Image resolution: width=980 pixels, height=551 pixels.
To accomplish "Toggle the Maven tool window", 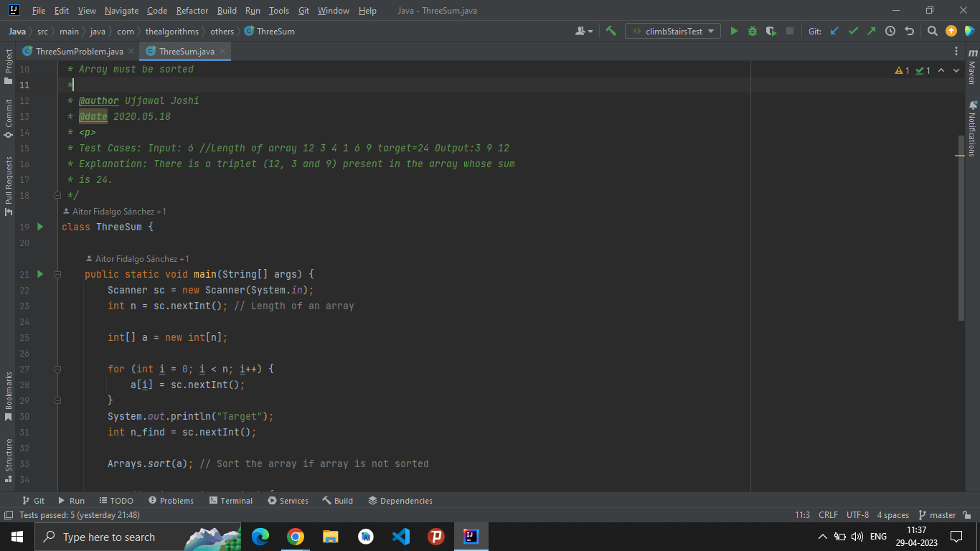I will click(972, 67).
